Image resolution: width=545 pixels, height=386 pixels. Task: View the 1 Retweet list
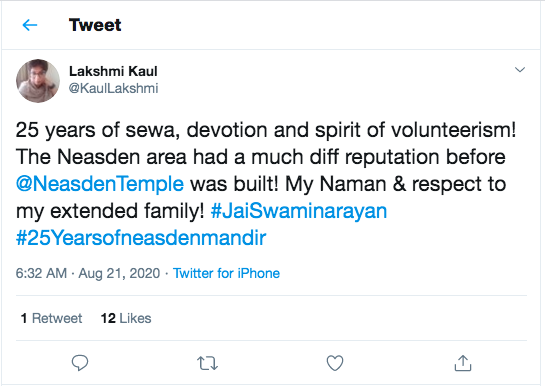(51, 318)
